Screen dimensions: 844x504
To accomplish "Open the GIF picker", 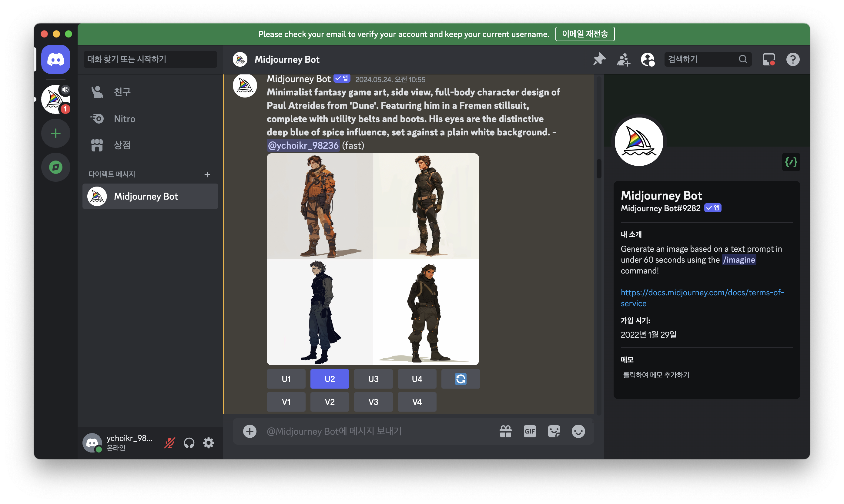I will point(530,431).
